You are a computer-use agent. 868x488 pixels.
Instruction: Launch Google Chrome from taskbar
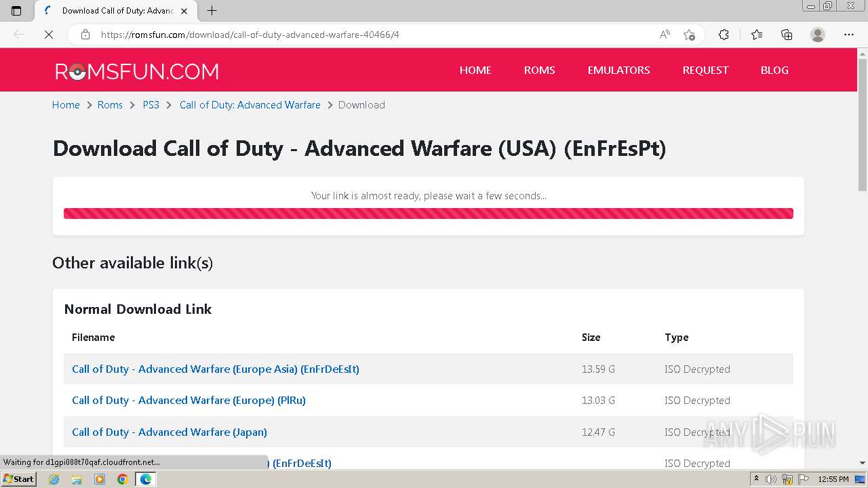click(122, 479)
